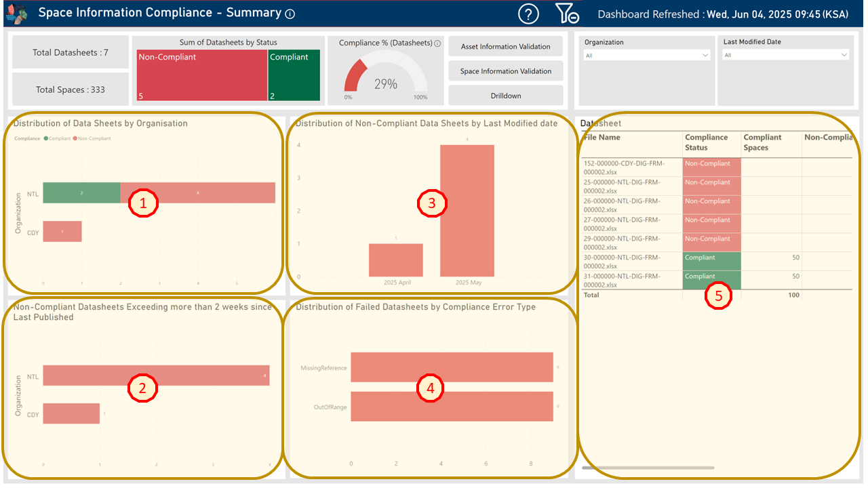Click red annotation marker number 5
This screenshot has width=868, height=488.
click(x=718, y=296)
